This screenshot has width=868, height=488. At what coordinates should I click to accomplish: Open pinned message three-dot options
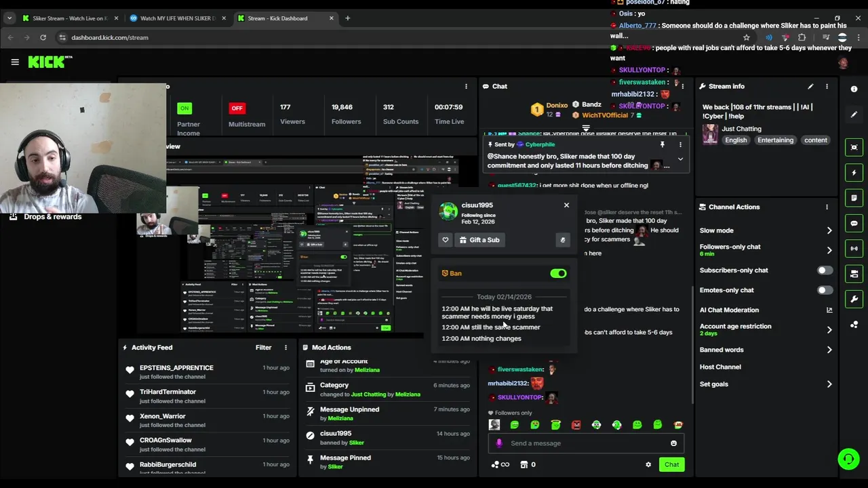pyautogui.click(x=680, y=144)
